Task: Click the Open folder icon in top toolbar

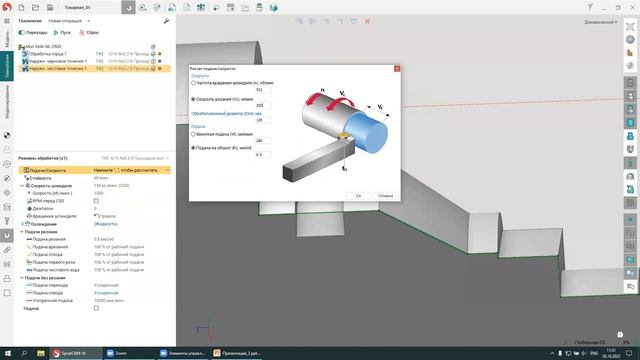Action: [36, 7]
